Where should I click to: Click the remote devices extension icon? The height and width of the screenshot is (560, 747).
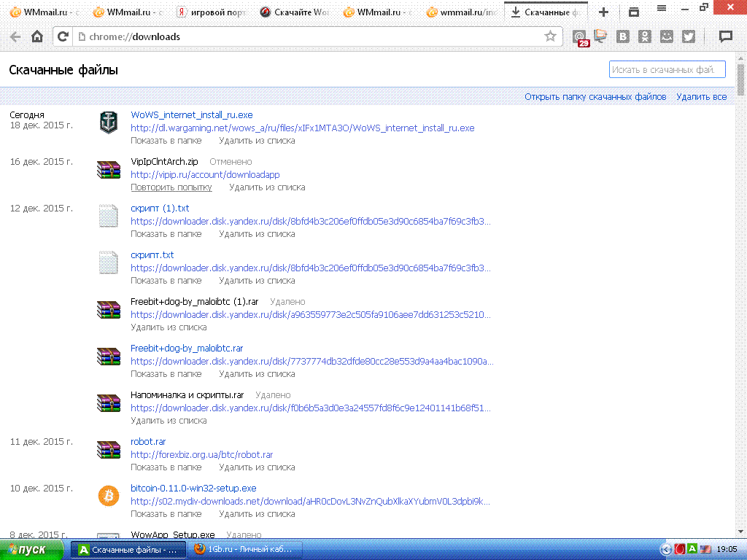[x=601, y=36]
